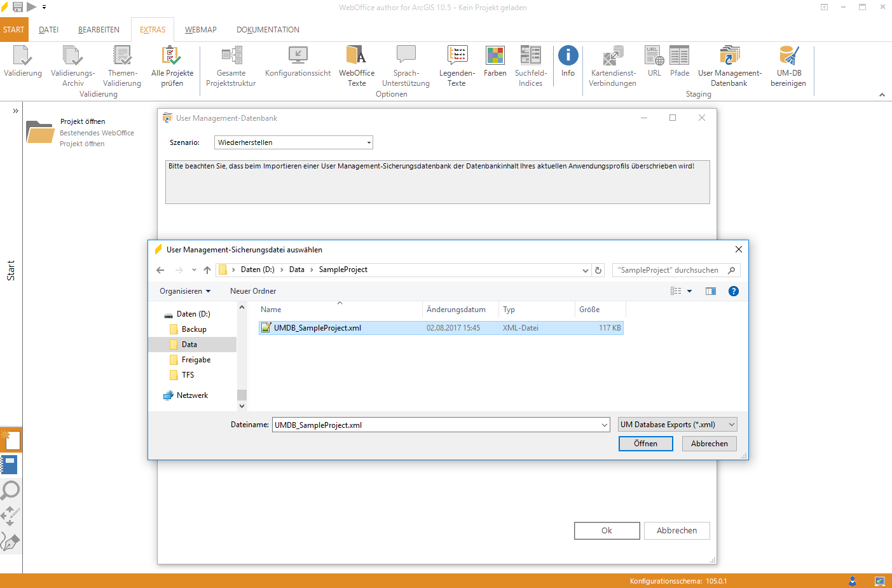This screenshot has height=588, width=892.
Task: Open the file type dropdown showing UM Database Exports
Action: (x=677, y=424)
